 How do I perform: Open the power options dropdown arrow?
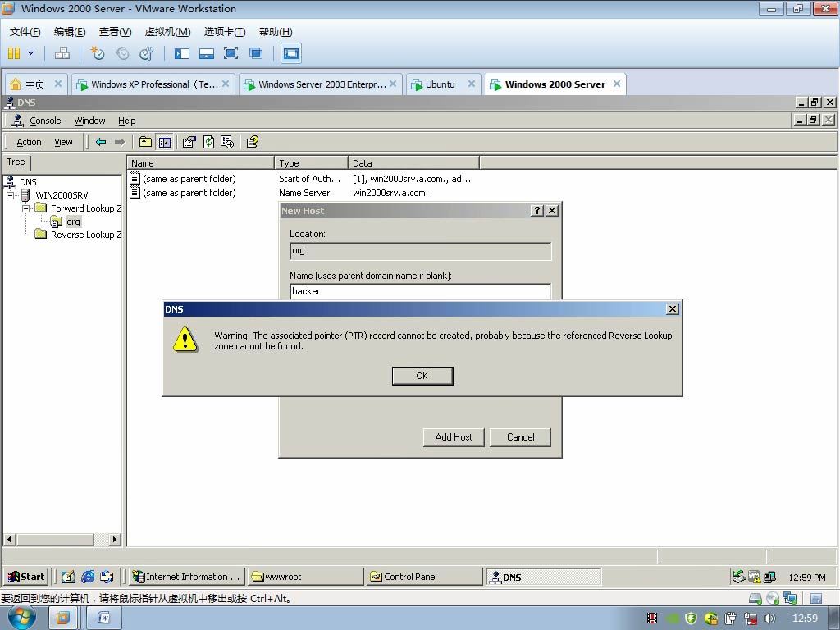point(30,53)
